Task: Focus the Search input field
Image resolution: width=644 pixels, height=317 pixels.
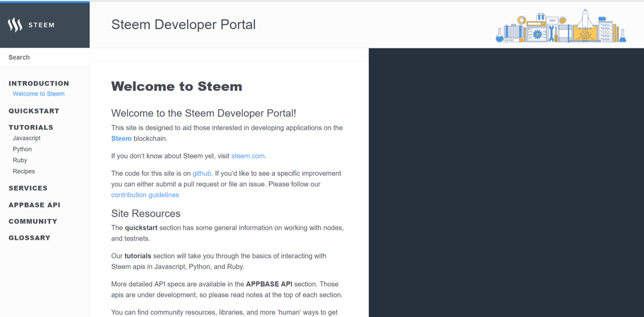Action: (45, 57)
